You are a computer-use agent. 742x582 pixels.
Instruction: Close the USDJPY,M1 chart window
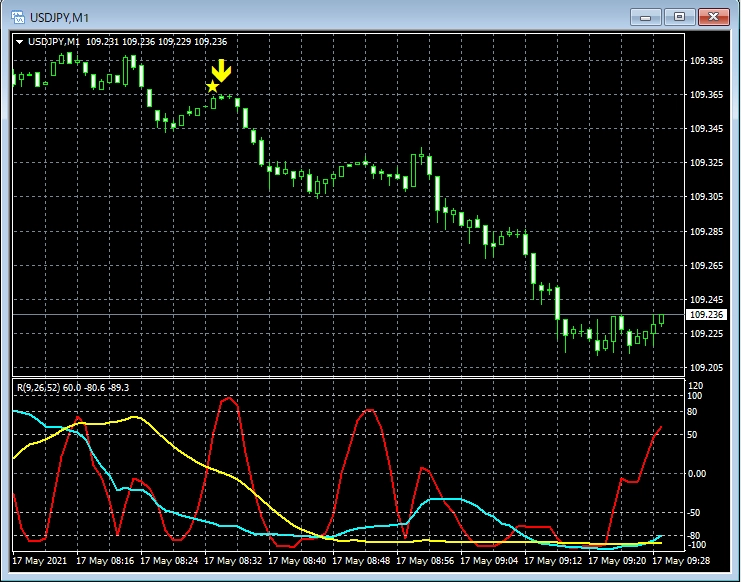715,16
